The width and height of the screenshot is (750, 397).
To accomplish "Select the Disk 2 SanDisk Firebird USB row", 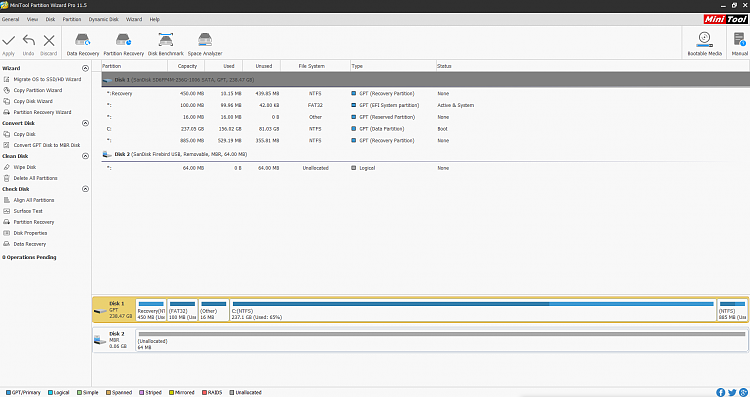I will pos(426,154).
